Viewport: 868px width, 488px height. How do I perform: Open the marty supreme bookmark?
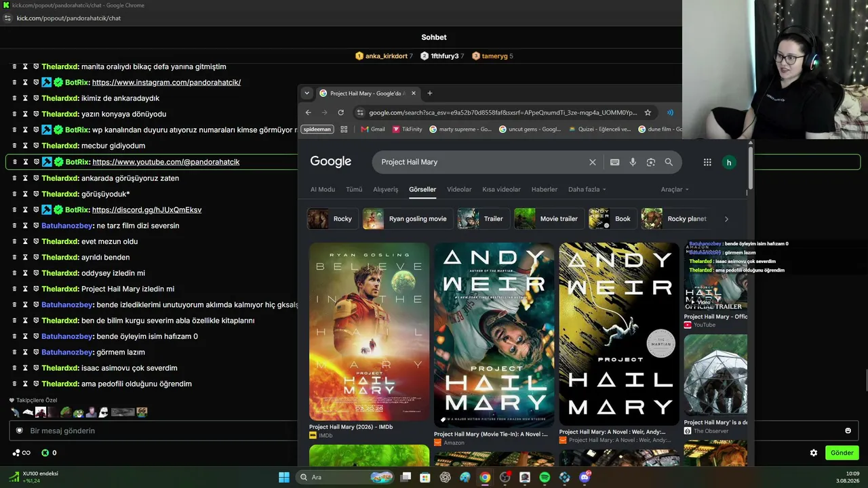[460, 129]
